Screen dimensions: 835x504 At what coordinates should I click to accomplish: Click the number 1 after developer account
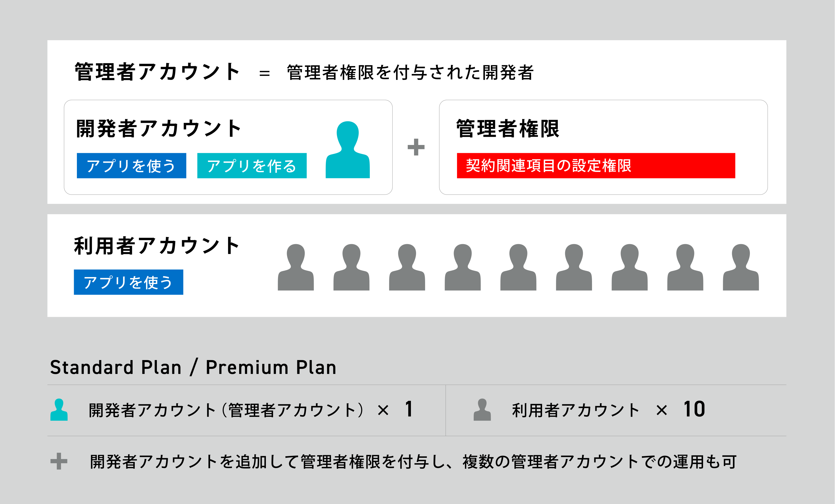[x=409, y=409]
